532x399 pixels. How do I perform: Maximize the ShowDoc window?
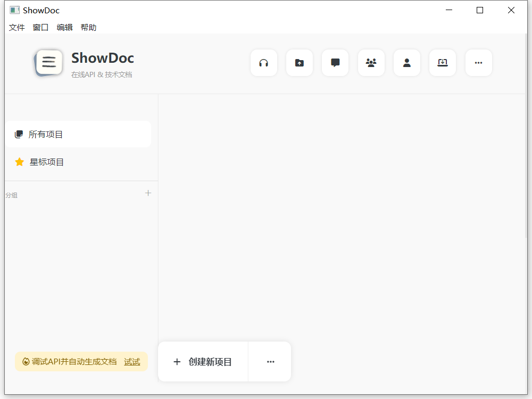point(480,10)
